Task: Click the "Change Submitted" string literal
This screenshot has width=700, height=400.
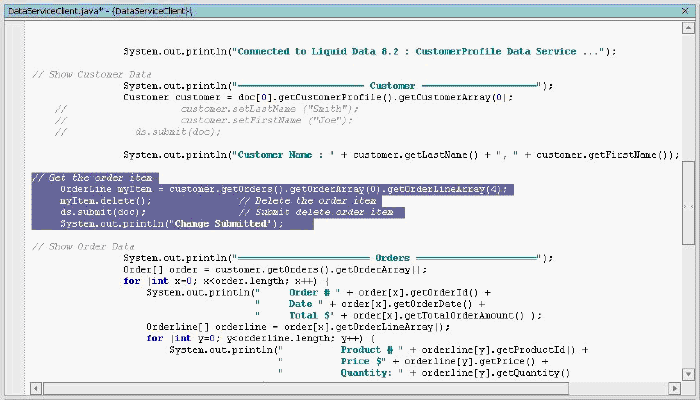Action: click(x=221, y=224)
